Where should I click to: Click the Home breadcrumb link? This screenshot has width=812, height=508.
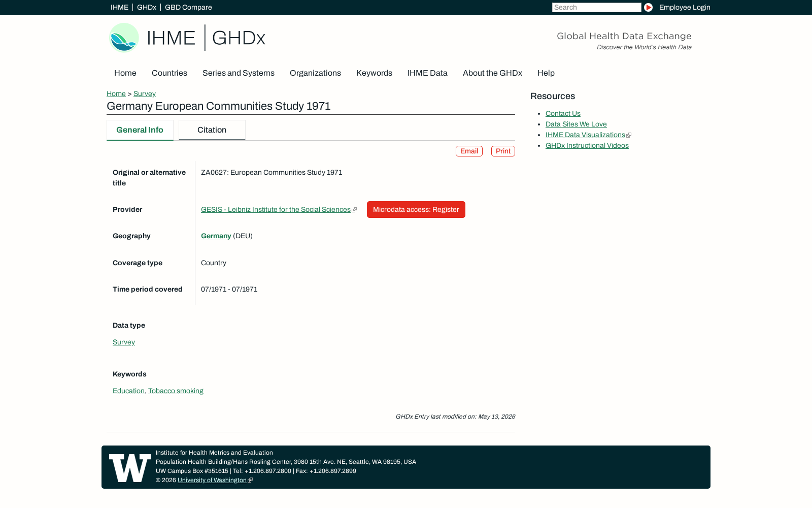(x=116, y=93)
